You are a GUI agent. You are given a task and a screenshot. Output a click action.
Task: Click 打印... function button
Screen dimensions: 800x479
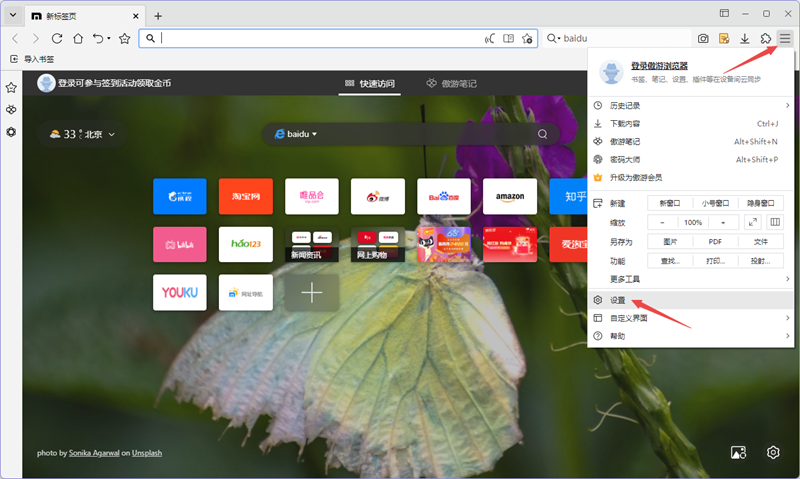715,261
